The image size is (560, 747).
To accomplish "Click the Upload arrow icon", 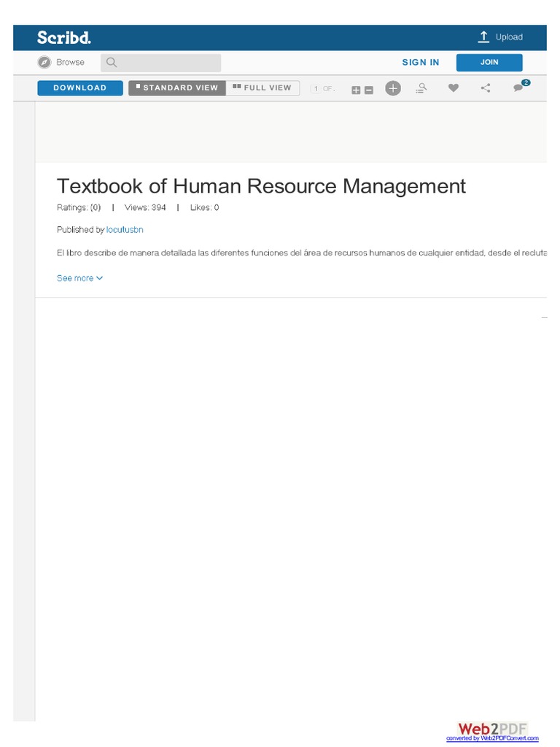I will [x=483, y=36].
